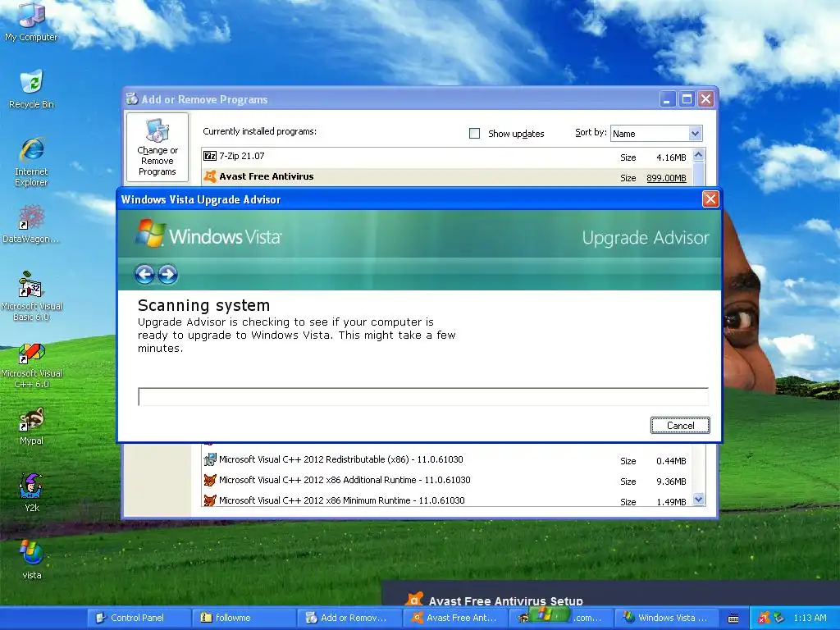The image size is (840, 630).
Task: Switch to followme taskbar button
Action: 243,618
